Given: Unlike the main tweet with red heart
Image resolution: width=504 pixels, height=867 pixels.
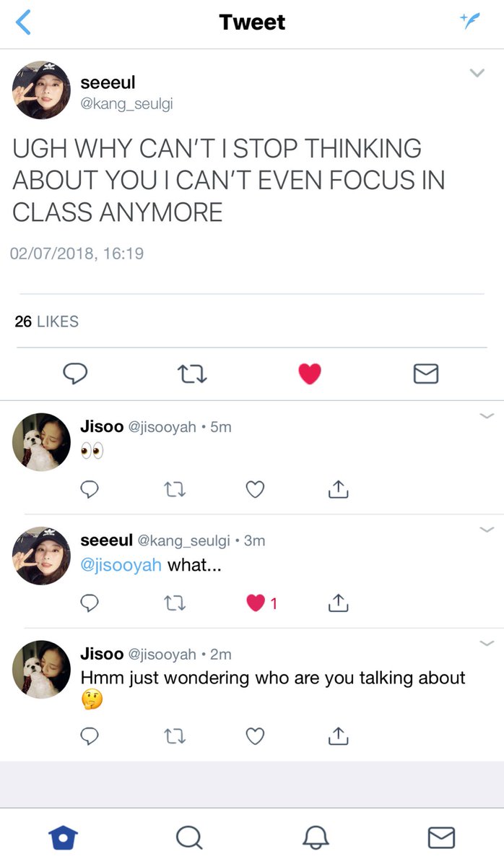Looking at the screenshot, I should point(309,374).
